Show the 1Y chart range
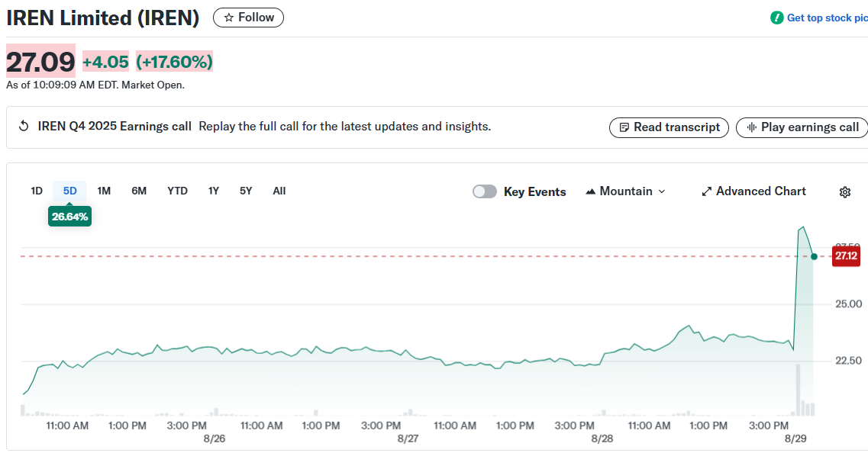This screenshot has height=453, width=868. (x=214, y=191)
